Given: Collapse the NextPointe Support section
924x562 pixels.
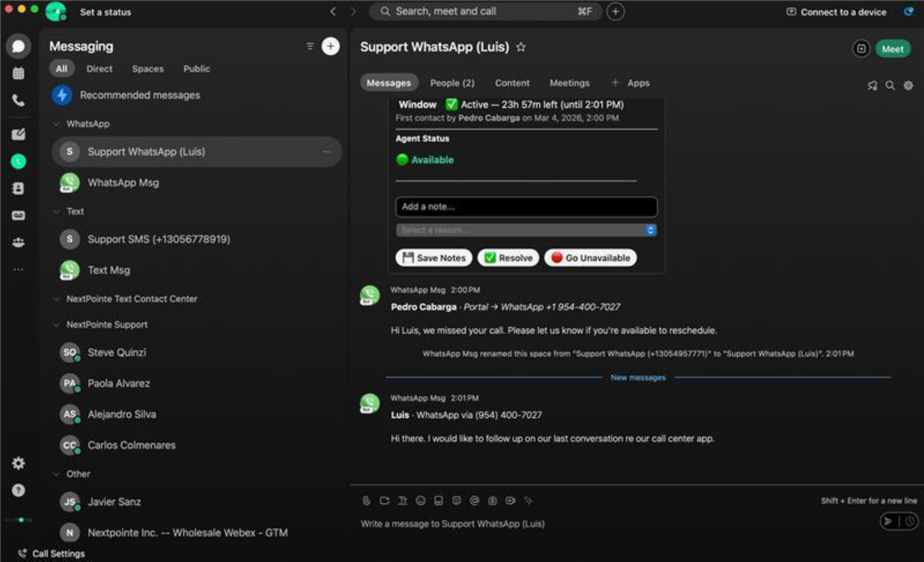Looking at the screenshot, I should coord(56,325).
